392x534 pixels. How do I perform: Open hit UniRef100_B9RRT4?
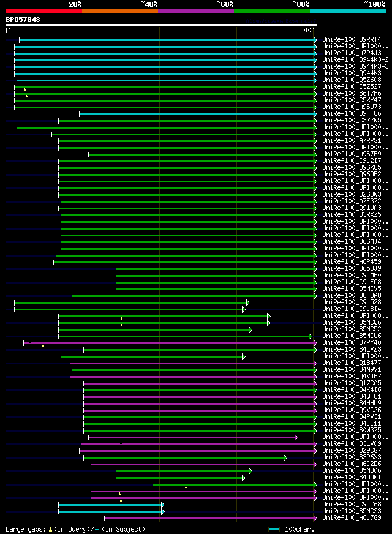[x=352, y=40]
